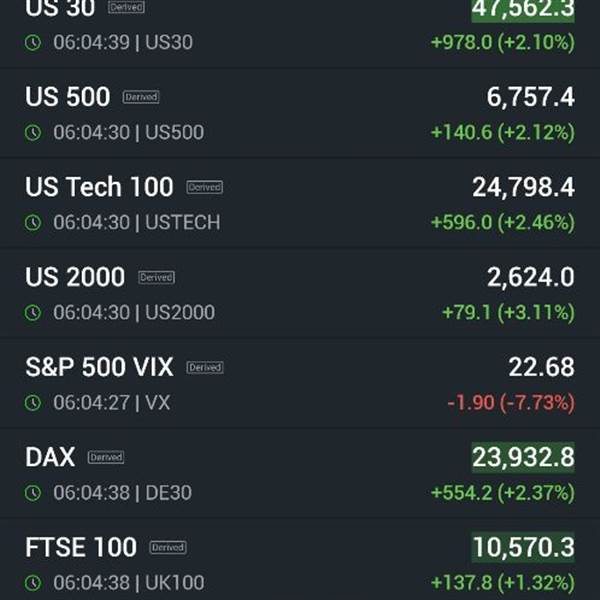The width and height of the screenshot is (600, 600).
Task: Open the US 500 index row
Action: coord(300,114)
